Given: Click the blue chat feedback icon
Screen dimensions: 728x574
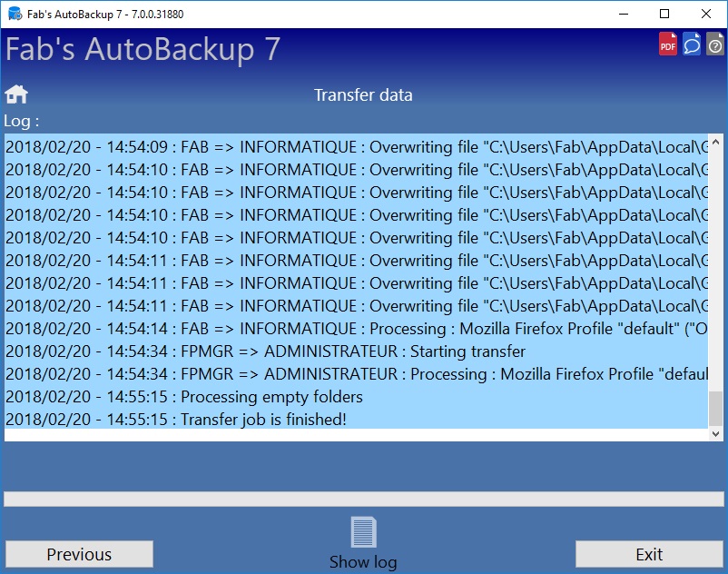Looking at the screenshot, I should tap(692, 45).
